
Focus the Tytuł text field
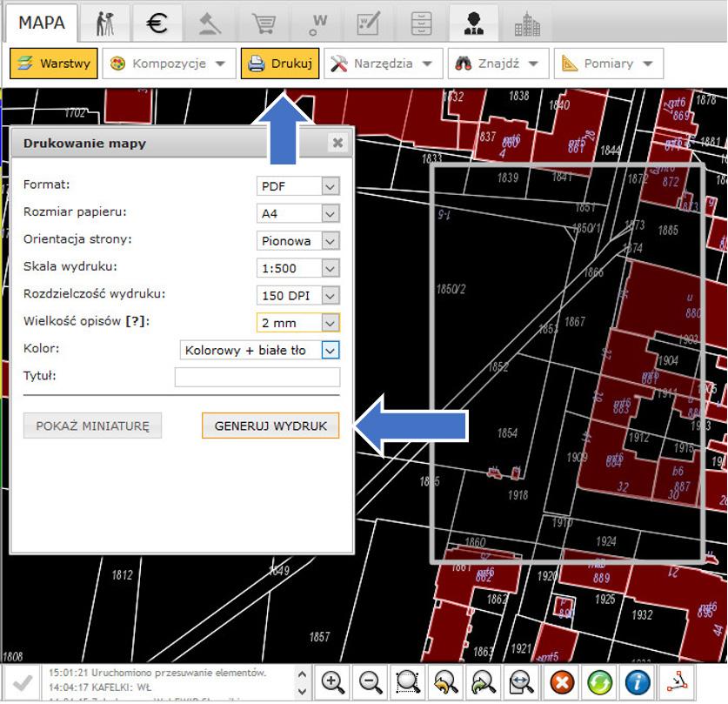pyautogui.click(x=257, y=377)
